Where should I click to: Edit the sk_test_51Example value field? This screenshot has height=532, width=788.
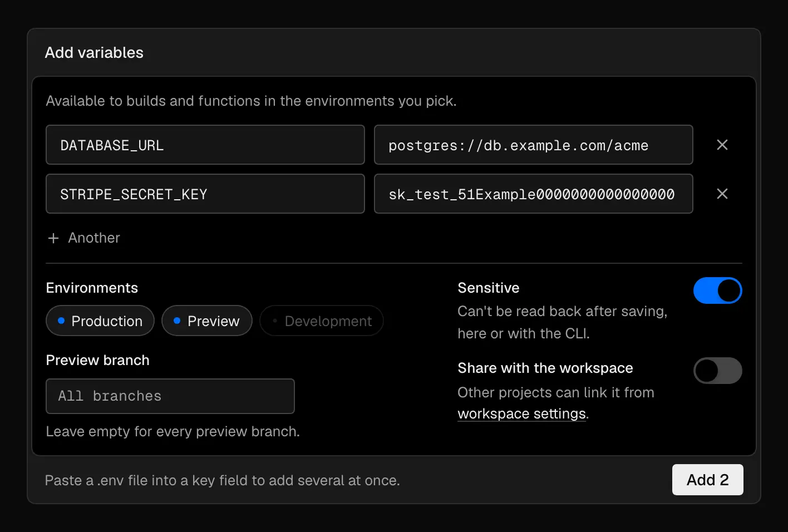534,194
